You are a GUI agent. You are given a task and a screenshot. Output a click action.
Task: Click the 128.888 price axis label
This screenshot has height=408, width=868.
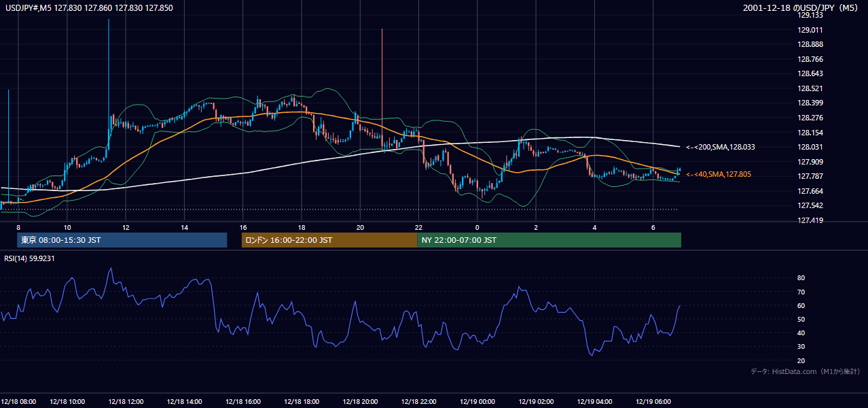click(x=810, y=44)
